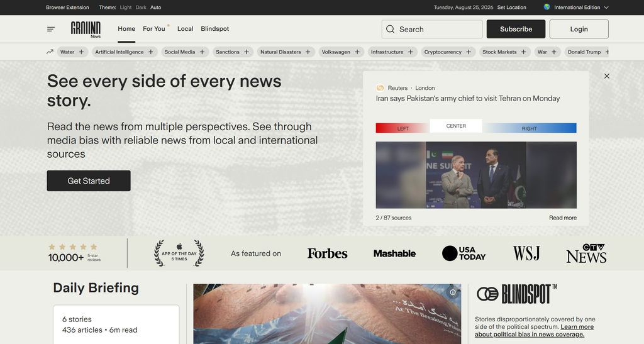Click the Ground News logo
Viewport: 644px width, 344px height.
(86, 30)
